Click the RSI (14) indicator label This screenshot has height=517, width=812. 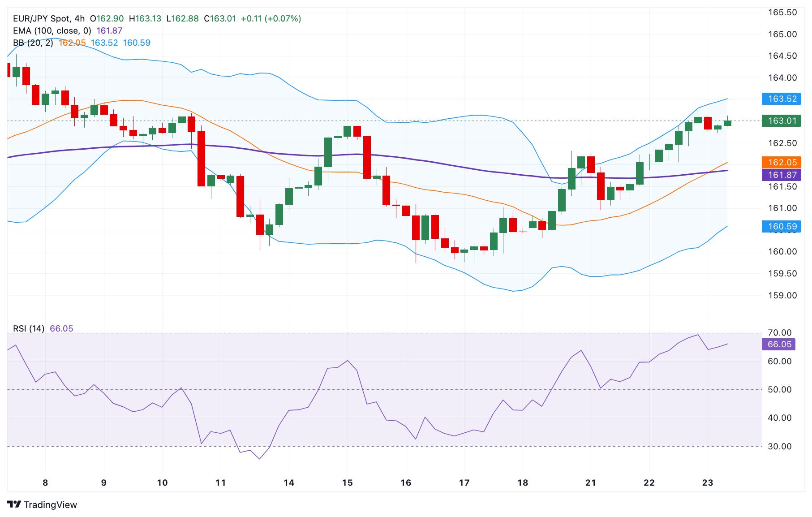click(29, 328)
